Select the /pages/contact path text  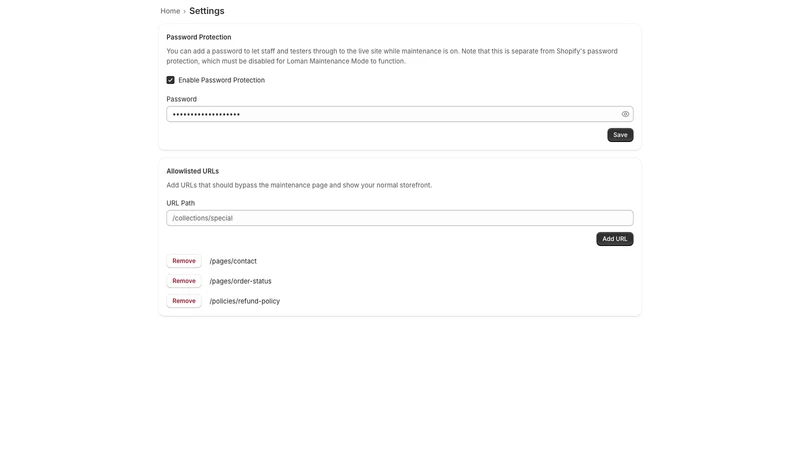(x=233, y=261)
